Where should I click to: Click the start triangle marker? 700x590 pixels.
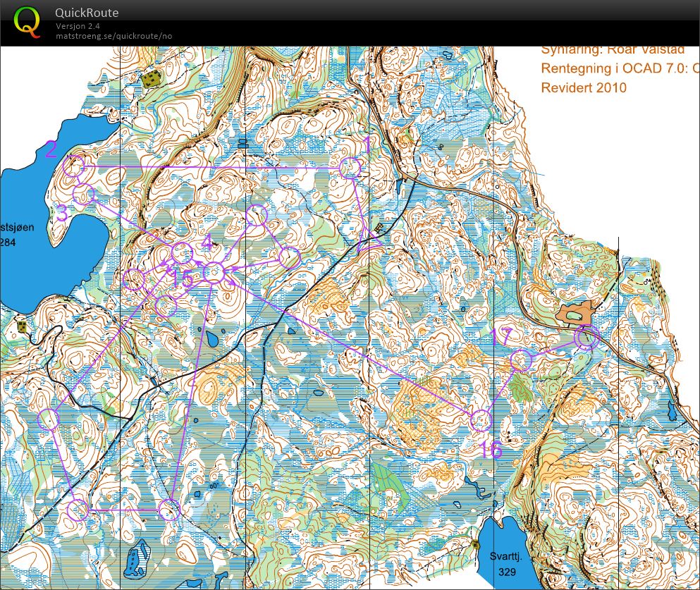tap(369, 242)
